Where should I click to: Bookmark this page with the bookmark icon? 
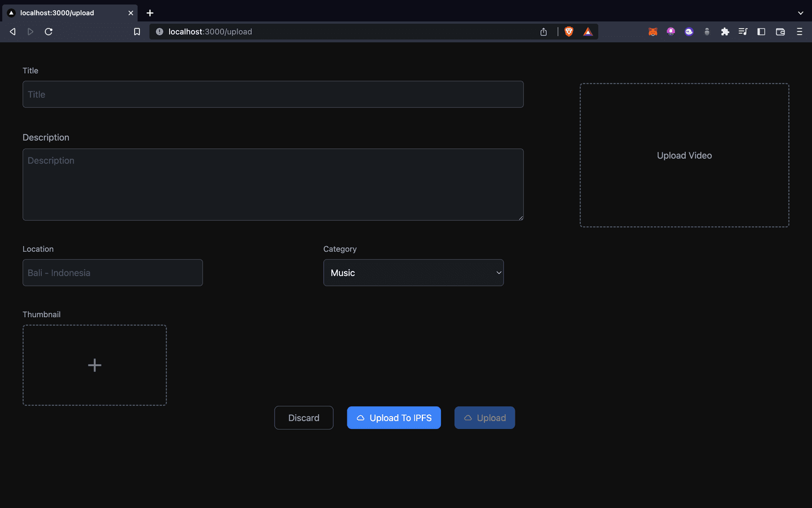click(x=136, y=32)
